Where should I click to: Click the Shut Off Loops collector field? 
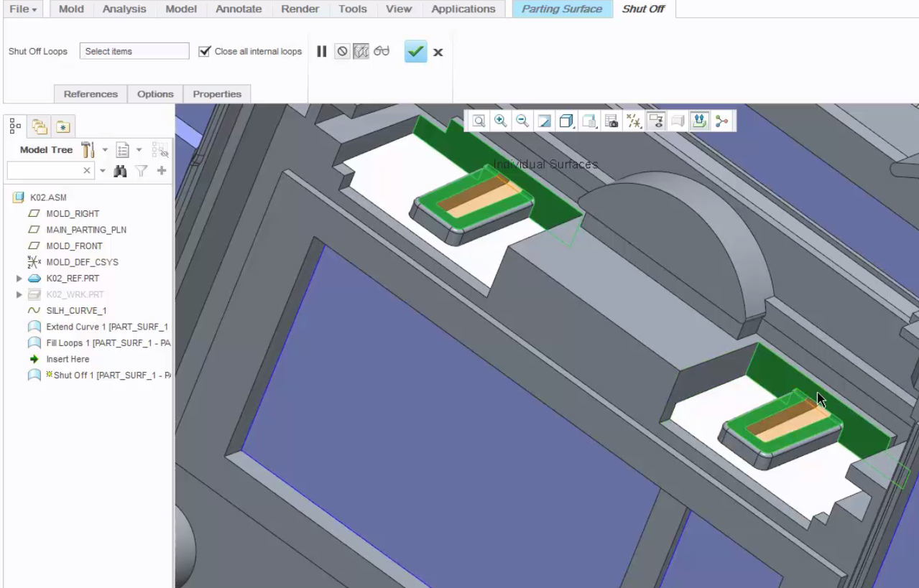click(134, 52)
